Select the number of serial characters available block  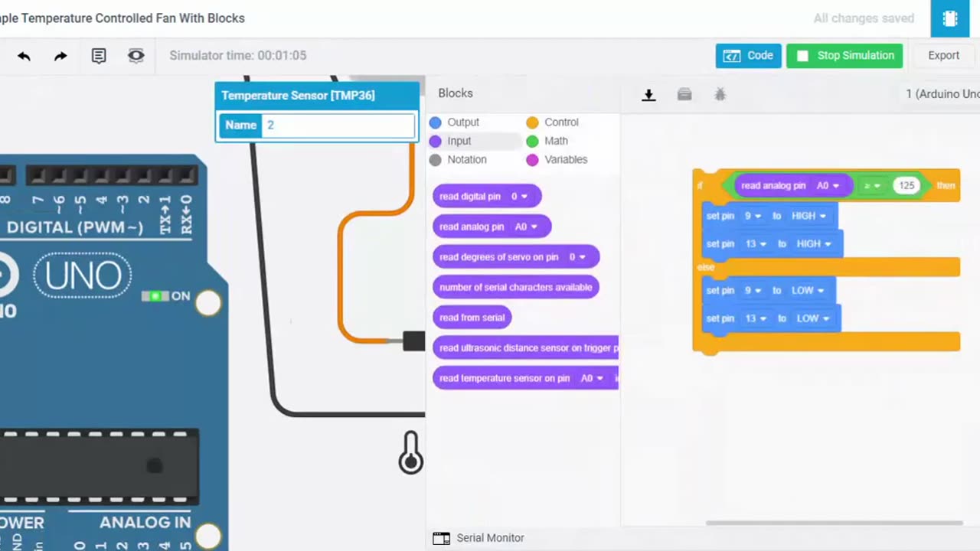click(516, 287)
